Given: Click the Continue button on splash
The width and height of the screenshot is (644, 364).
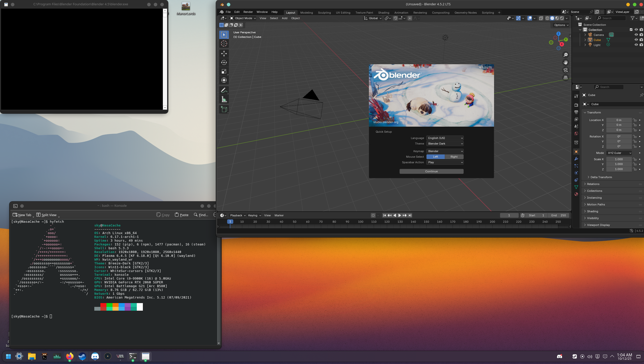Looking at the screenshot, I should (x=431, y=171).
